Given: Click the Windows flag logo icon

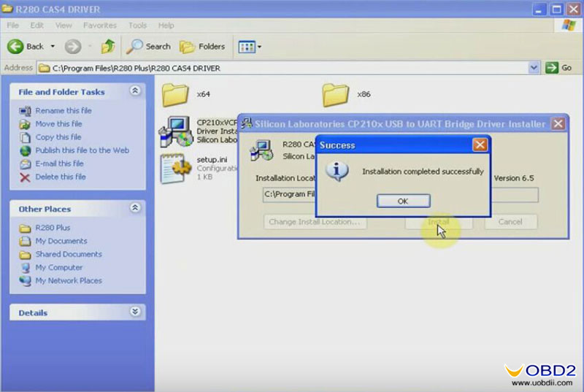Looking at the screenshot, I should click(569, 26).
